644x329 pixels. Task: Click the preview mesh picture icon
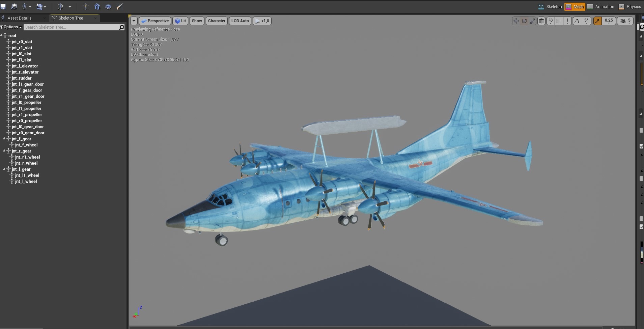coord(39,6)
